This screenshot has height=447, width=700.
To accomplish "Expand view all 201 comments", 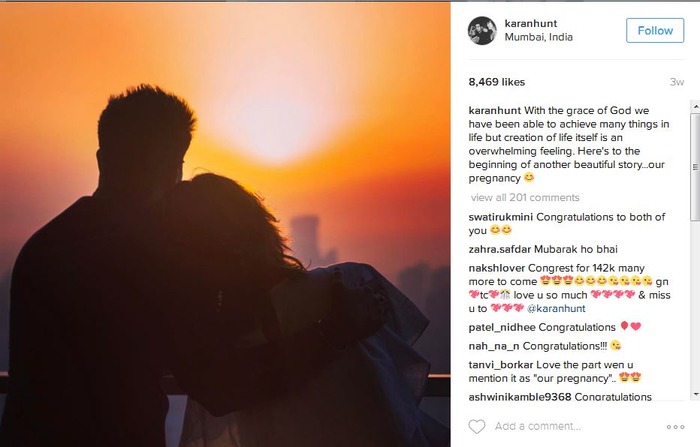I will click(x=525, y=197).
